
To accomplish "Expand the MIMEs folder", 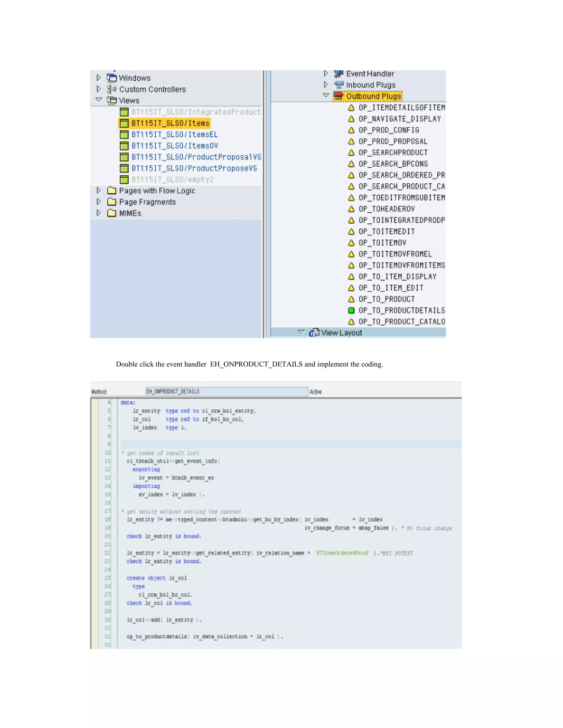I will coord(98,213).
